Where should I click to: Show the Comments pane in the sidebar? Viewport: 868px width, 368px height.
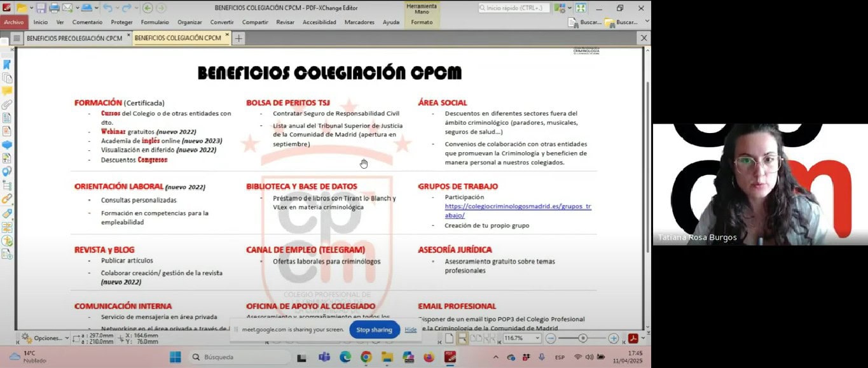[7, 91]
